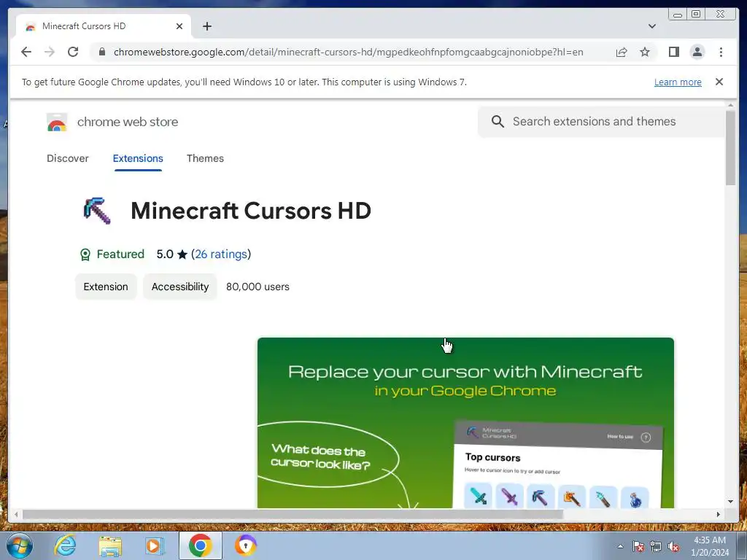Open Windows Explorer folder in taskbar

pos(110,546)
